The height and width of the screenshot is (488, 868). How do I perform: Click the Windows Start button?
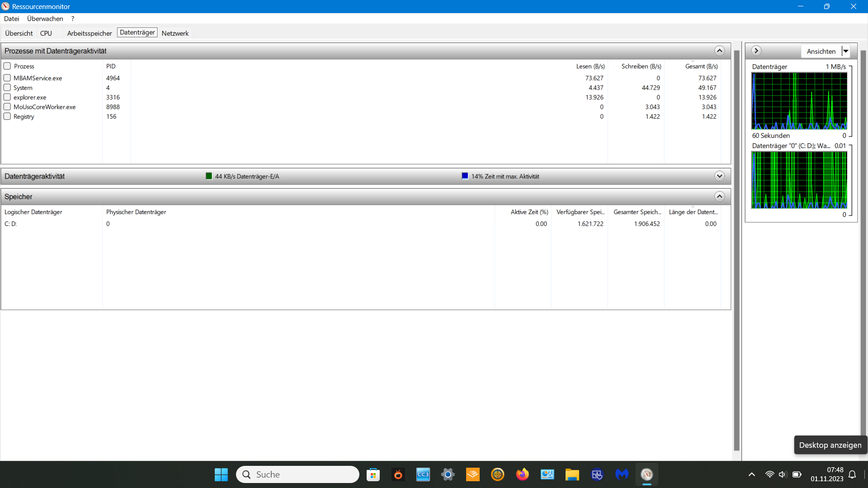pyautogui.click(x=221, y=474)
